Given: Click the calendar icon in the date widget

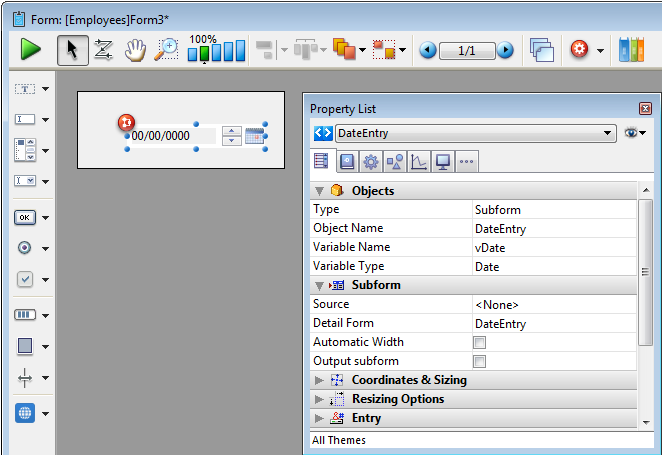Looking at the screenshot, I should (x=255, y=136).
